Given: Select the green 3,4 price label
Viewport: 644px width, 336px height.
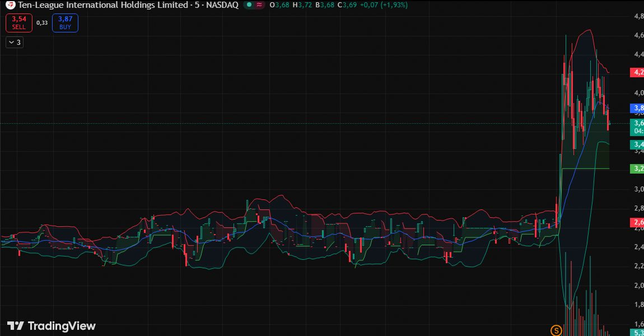Looking at the screenshot, I should coord(637,144).
